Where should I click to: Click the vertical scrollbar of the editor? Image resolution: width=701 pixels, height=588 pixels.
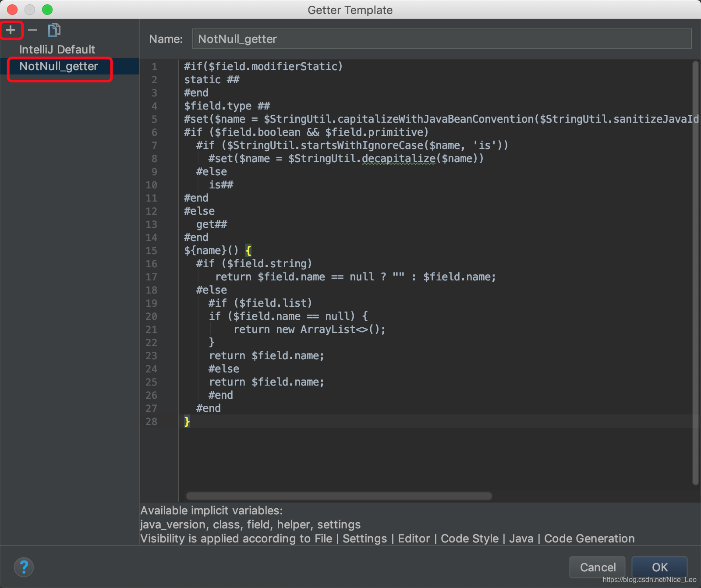point(695,273)
